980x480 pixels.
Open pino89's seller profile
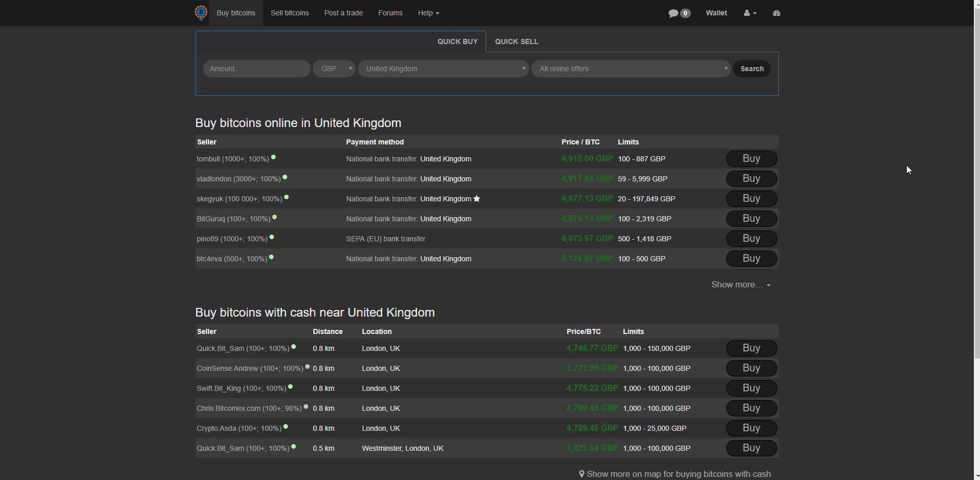point(232,239)
